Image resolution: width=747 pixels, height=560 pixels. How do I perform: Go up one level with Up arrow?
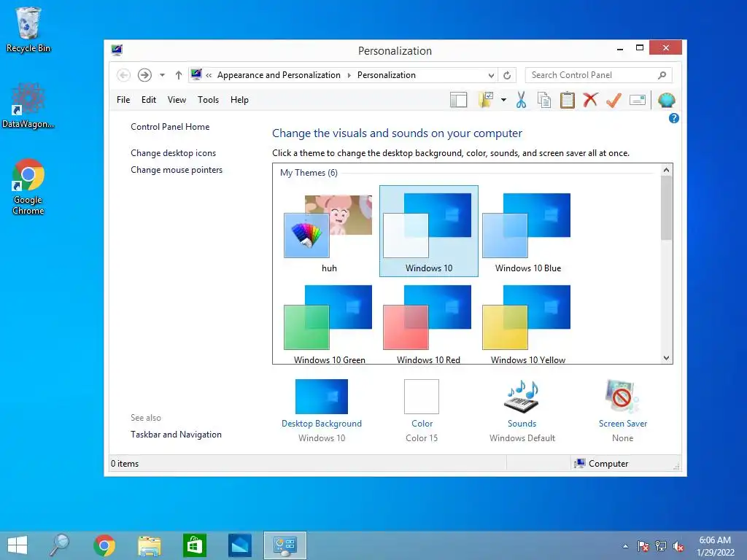click(179, 75)
